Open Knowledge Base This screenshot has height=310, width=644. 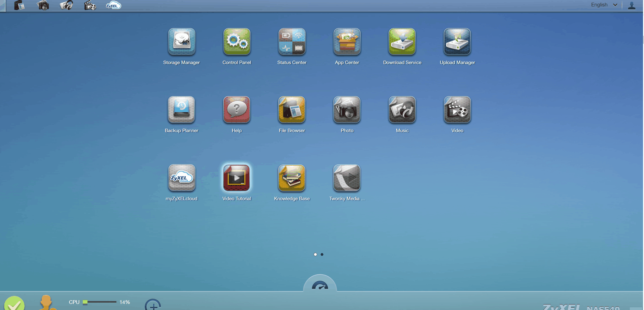point(292,178)
